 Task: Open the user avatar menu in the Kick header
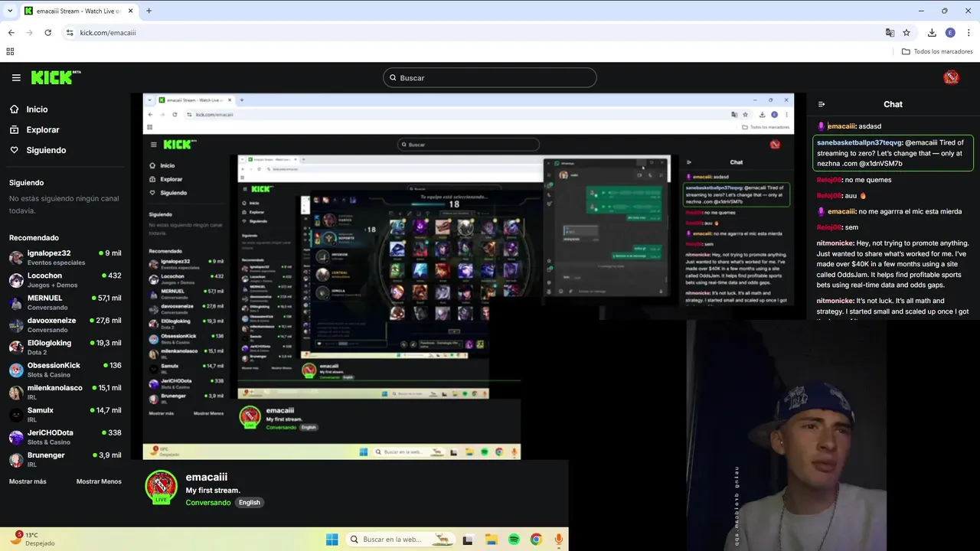tap(951, 77)
